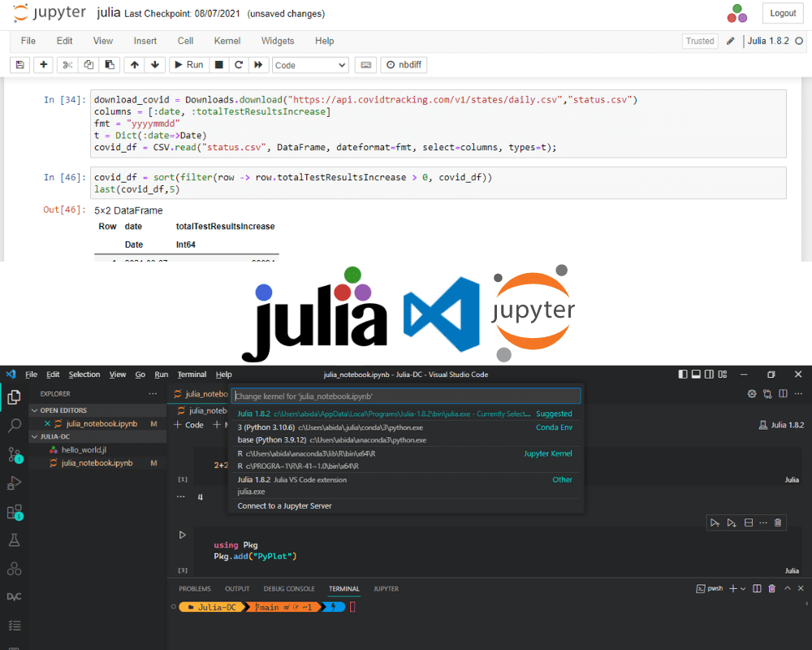
Task: Open the DVC view in the activity bar
Action: [14, 596]
